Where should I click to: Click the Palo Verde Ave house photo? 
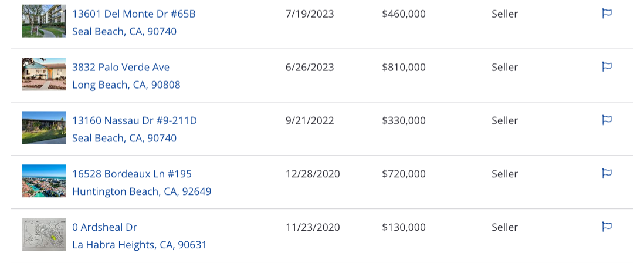[x=44, y=74]
